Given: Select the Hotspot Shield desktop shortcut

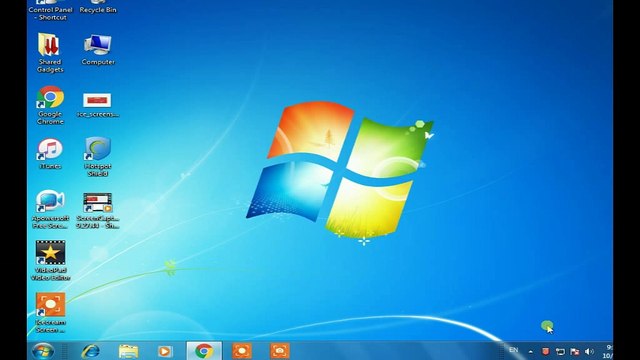Looking at the screenshot, I should click(98, 157).
